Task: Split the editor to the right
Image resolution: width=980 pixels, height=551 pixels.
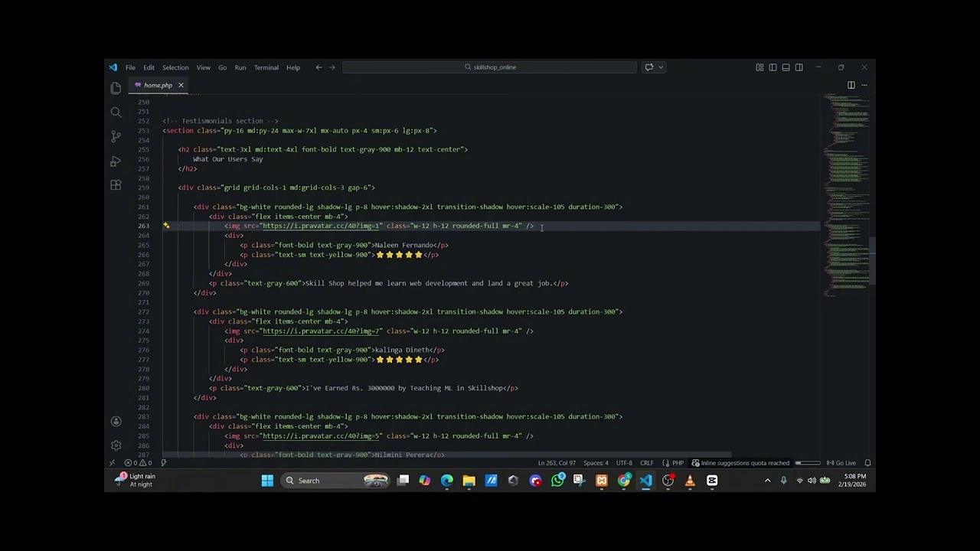Action: pos(851,85)
